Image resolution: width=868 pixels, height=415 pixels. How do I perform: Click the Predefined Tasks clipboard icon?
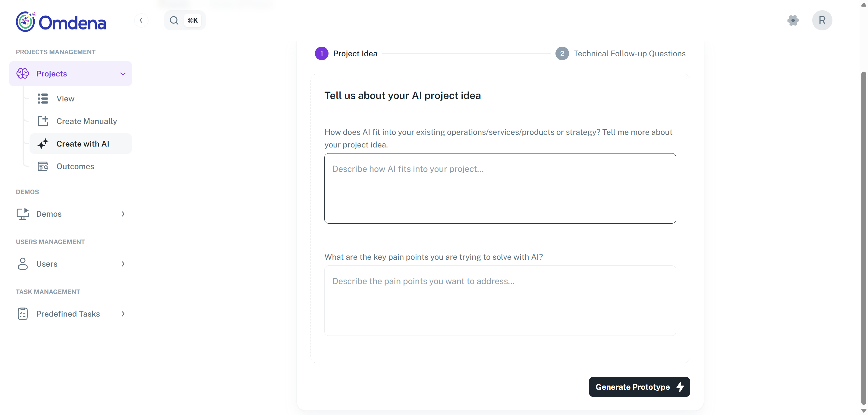[x=22, y=313]
